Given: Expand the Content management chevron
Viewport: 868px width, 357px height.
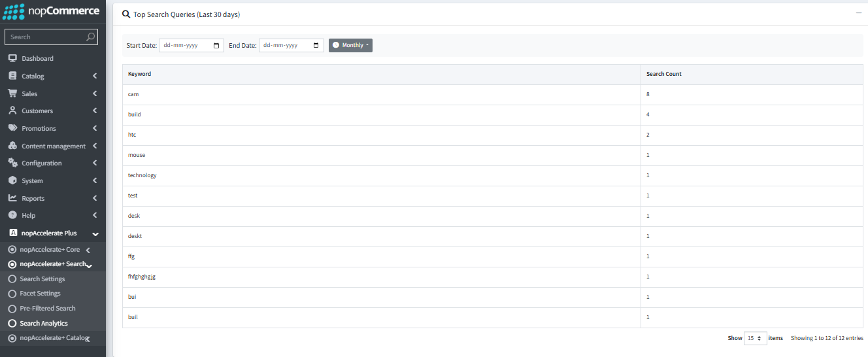Looking at the screenshot, I should coord(95,146).
